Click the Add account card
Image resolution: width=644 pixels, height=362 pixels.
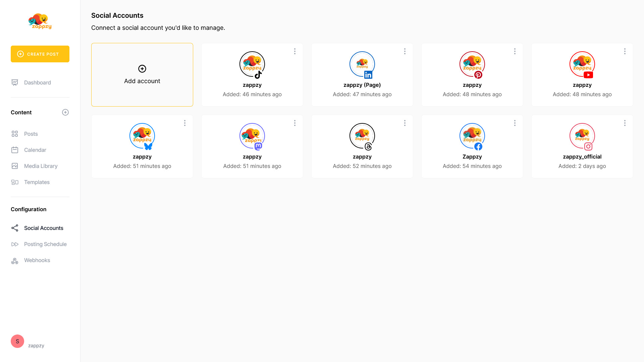pyautogui.click(x=142, y=75)
